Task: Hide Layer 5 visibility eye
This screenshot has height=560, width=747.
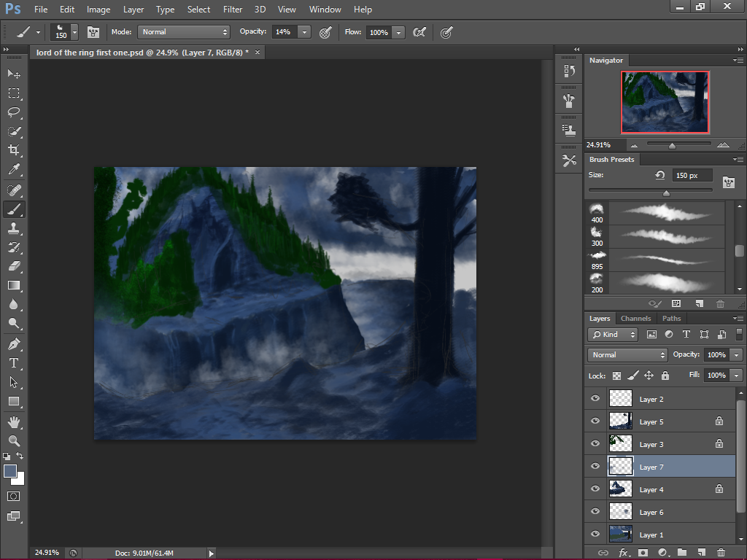Action: pos(595,421)
